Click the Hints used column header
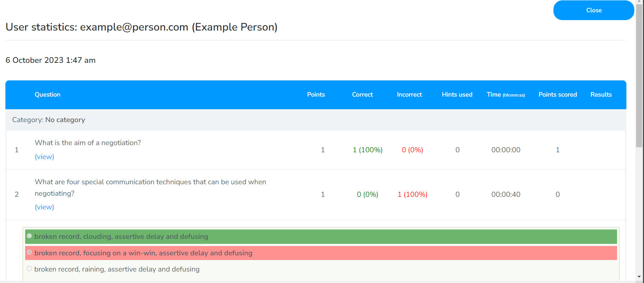This screenshot has height=283, width=644. click(x=457, y=95)
